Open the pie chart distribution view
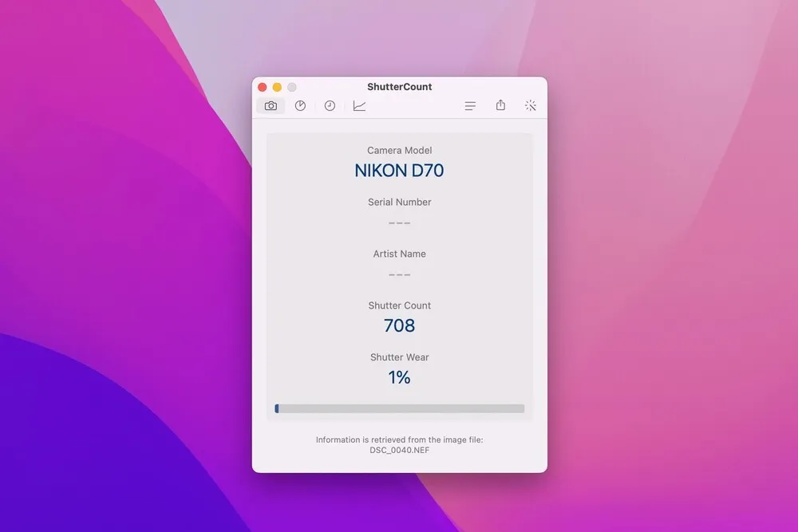The image size is (798, 532). pos(300,106)
